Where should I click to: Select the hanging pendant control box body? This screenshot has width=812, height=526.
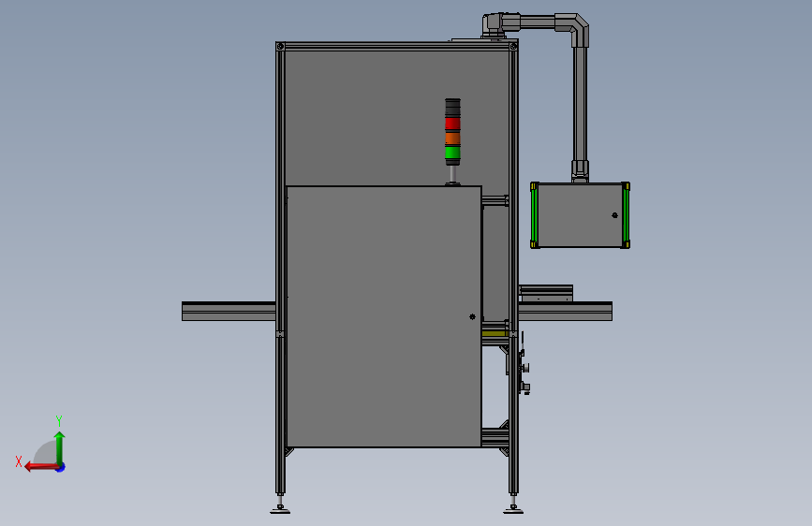(x=580, y=215)
